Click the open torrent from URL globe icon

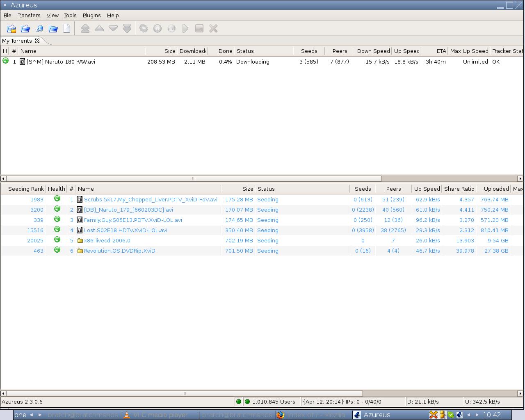coord(39,29)
